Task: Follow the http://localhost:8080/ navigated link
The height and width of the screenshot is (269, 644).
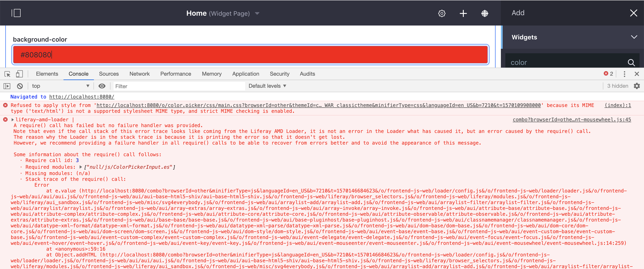Action: (81, 97)
